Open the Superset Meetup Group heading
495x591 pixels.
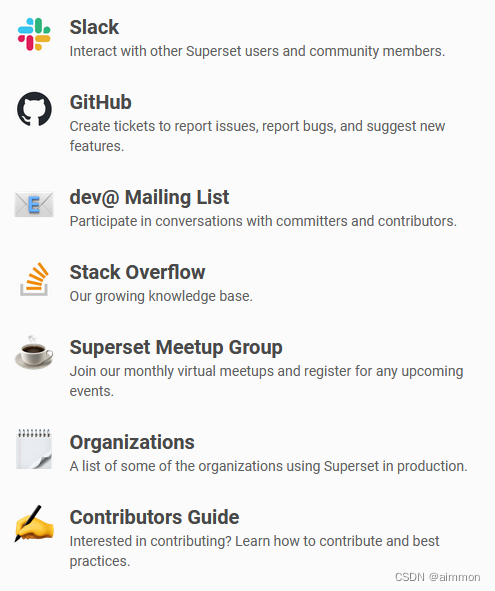[176, 348]
